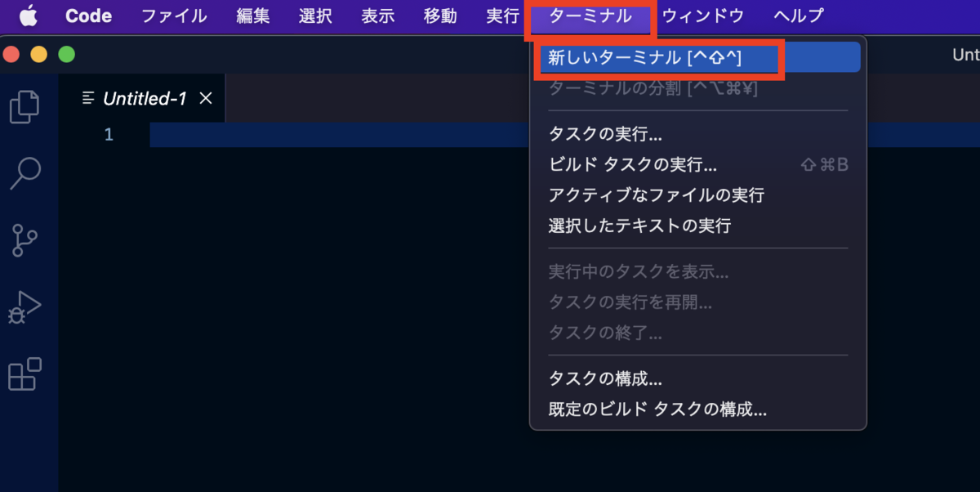980x492 pixels.
Task: Open the 表示 menu
Action: 378,16
